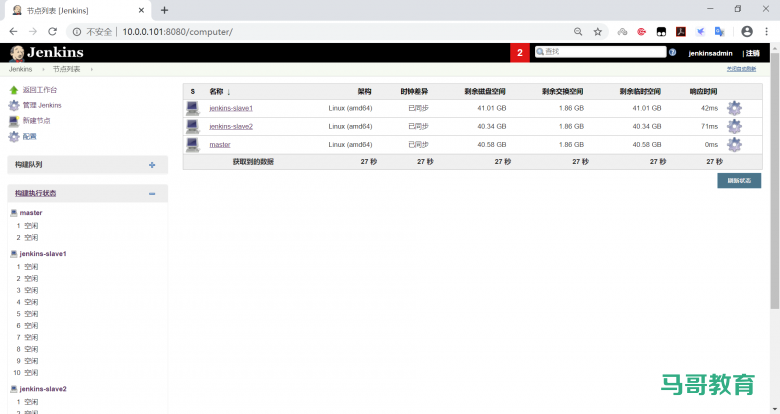Click the 0ms response time cell
The height and width of the screenshot is (414, 780).
point(711,145)
